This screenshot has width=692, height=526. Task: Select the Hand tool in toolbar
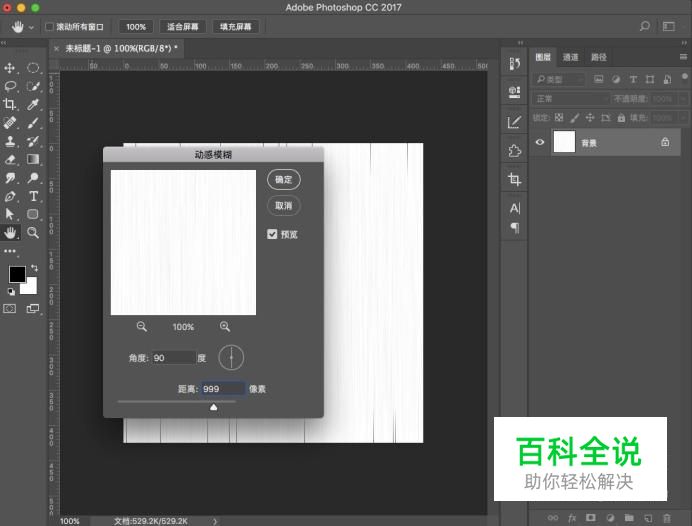(10, 233)
